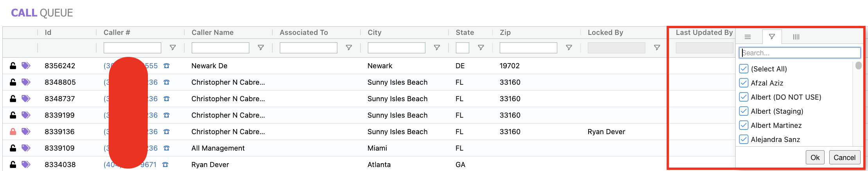Viewport: 868px width, 171px height.
Task: Open the Caller Name column filter
Action: point(261,48)
